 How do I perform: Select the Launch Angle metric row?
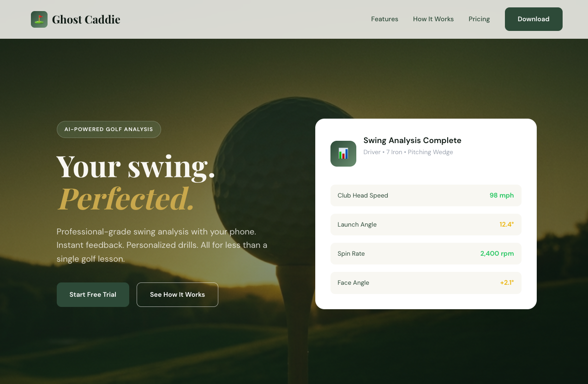click(426, 224)
